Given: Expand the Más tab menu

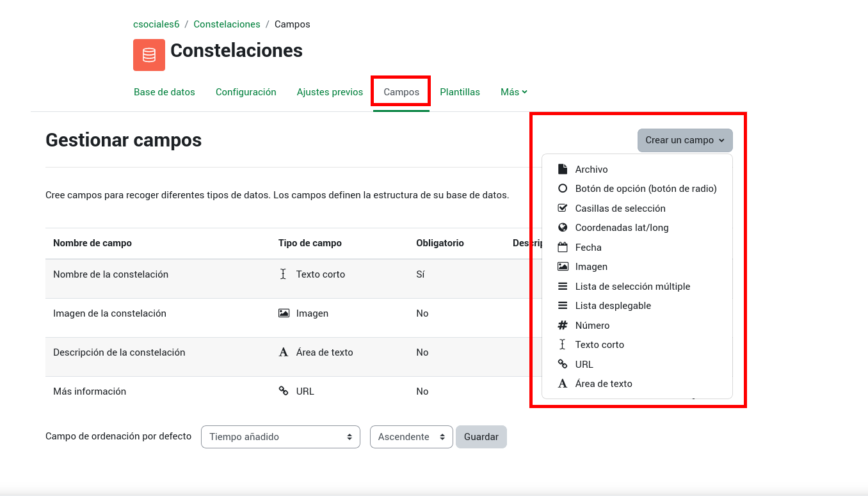Looking at the screenshot, I should [x=514, y=92].
